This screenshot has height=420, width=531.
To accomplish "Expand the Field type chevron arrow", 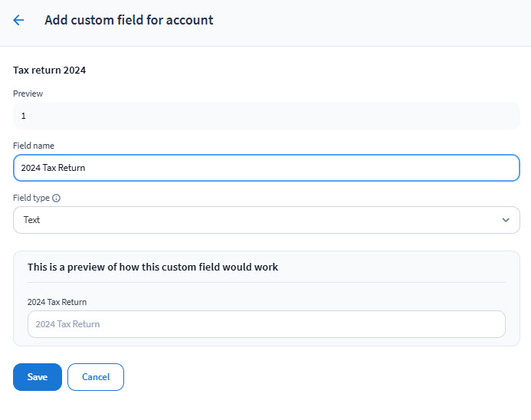I will point(505,220).
